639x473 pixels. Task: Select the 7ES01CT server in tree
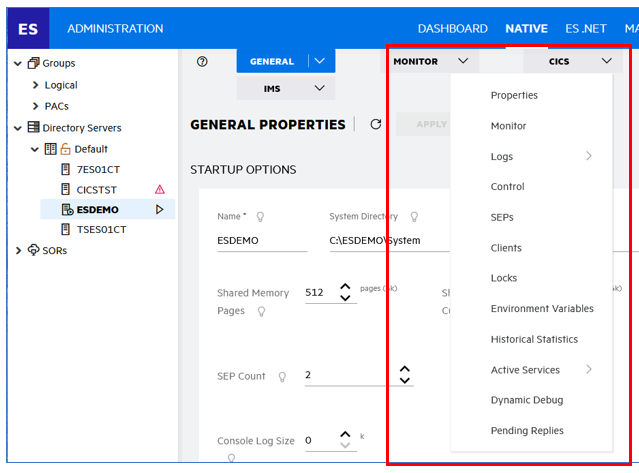pyautogui.click(x=98, y=169)
